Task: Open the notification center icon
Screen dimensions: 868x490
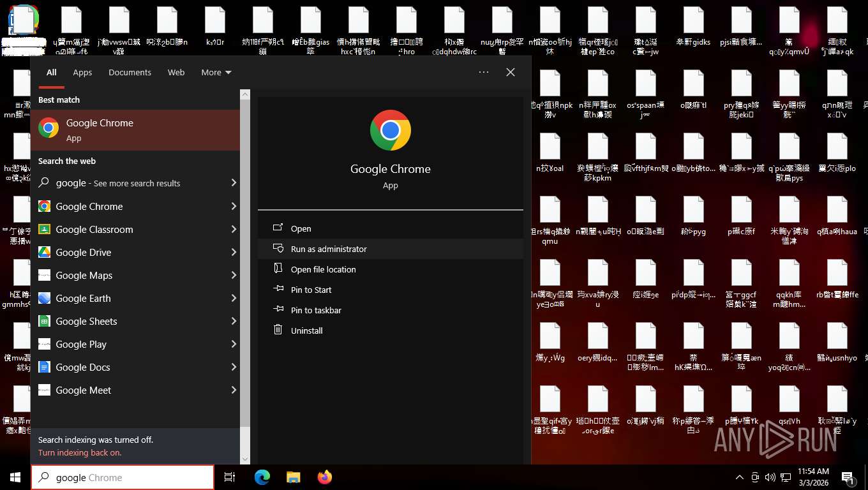Action: pos(848,477)
